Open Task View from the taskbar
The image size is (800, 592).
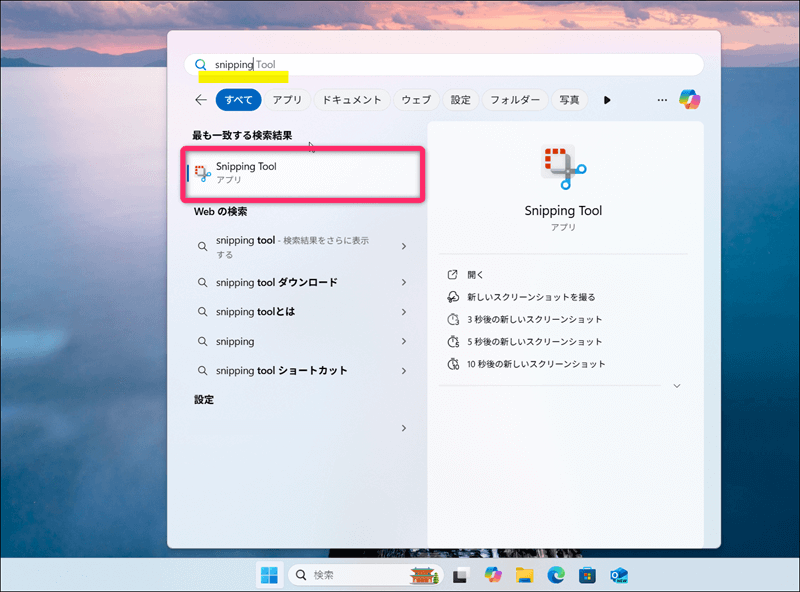click(x=461, y=575)
